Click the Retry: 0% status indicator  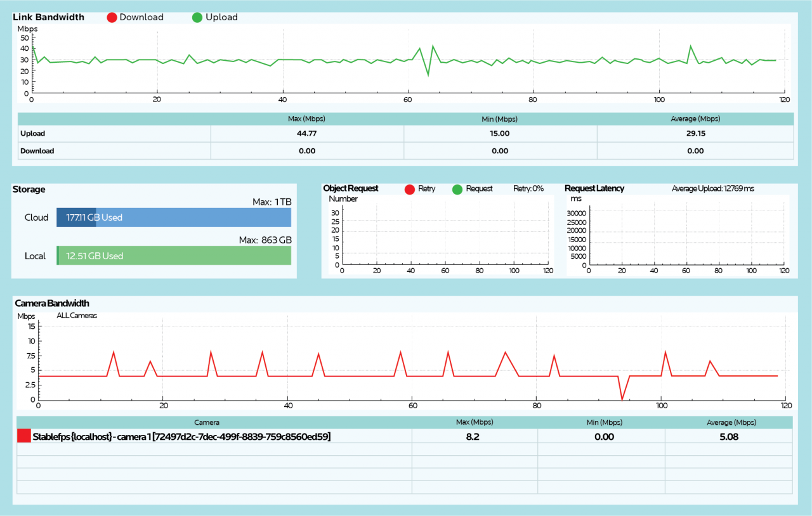(528, 188)
